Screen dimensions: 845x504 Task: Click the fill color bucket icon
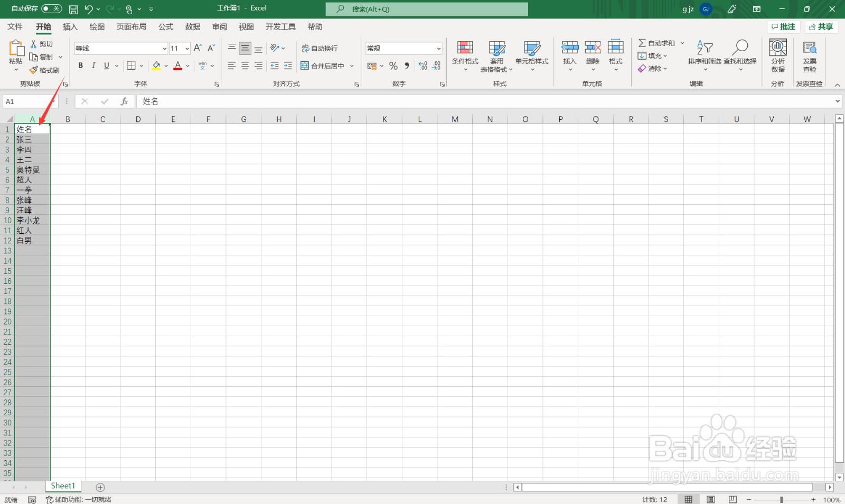coord(156,65)
